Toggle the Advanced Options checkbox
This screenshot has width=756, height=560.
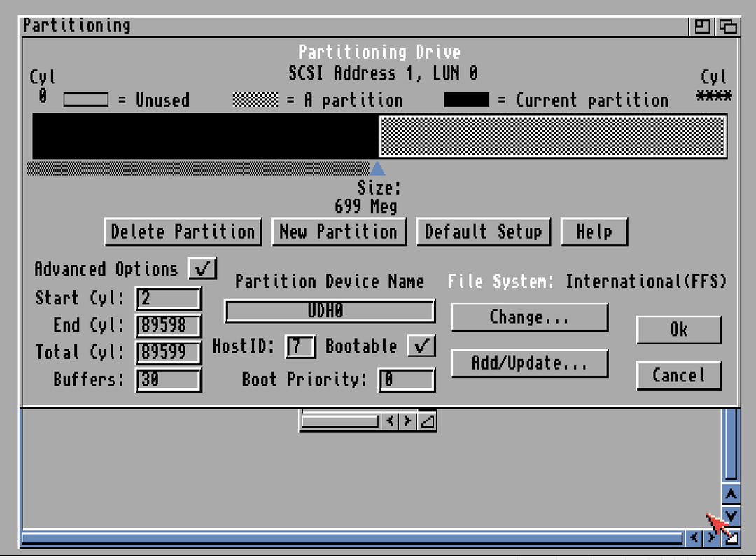[202, 268]
